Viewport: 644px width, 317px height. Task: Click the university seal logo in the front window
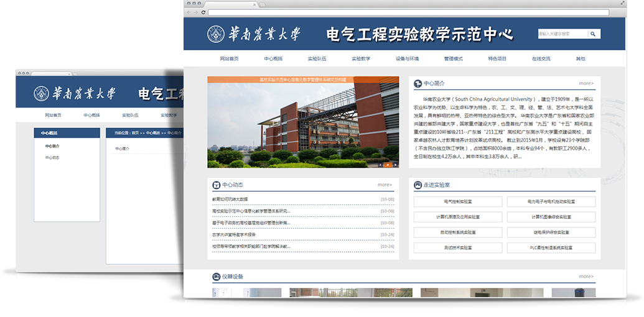(x=216, y=34)
